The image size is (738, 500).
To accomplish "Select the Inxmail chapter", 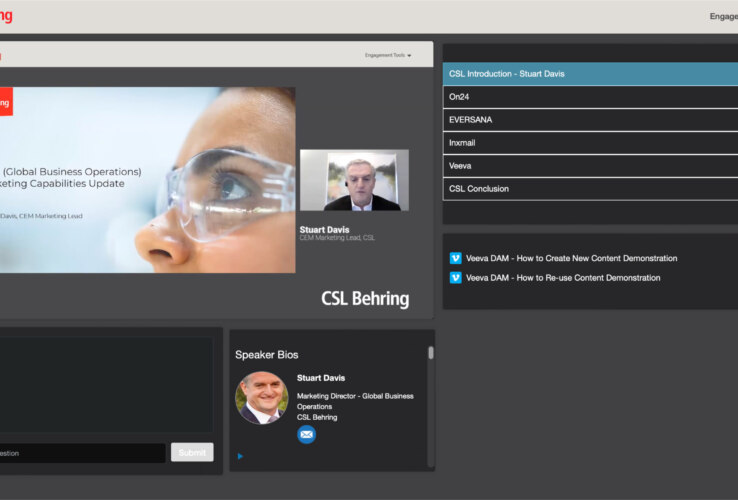I will (x=590, y=143).
